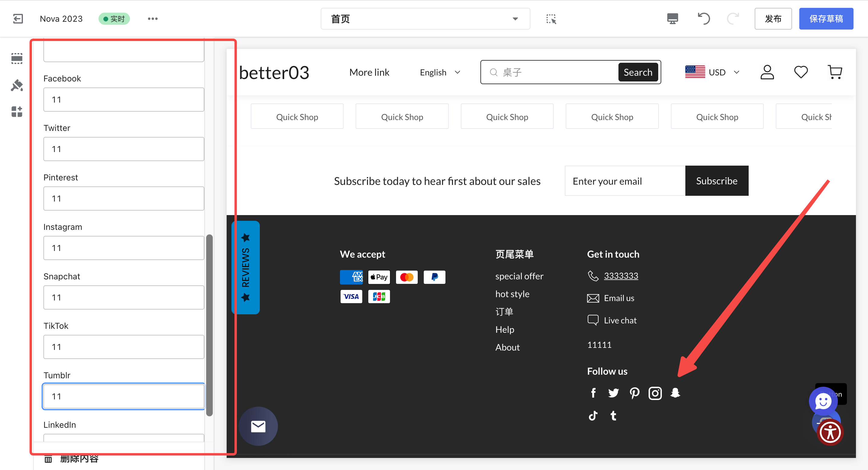Screen dimensions: 868x470
Task: Click the Facebook URL input field
Action: pos(124,100)
